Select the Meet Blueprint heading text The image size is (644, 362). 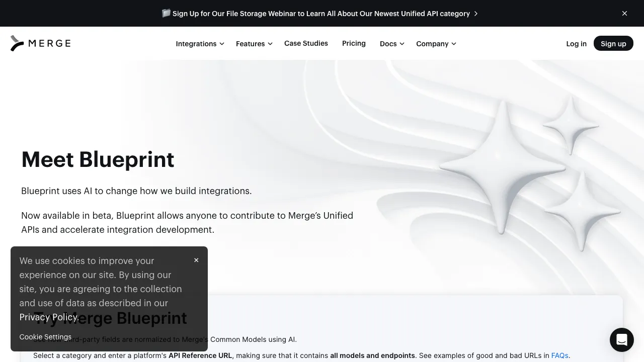[98, 159]
